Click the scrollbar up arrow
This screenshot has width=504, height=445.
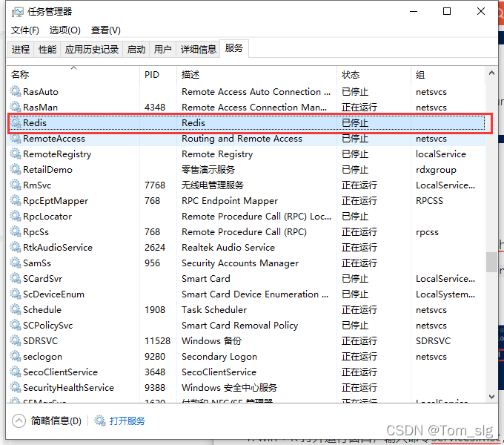click(491, 73)
